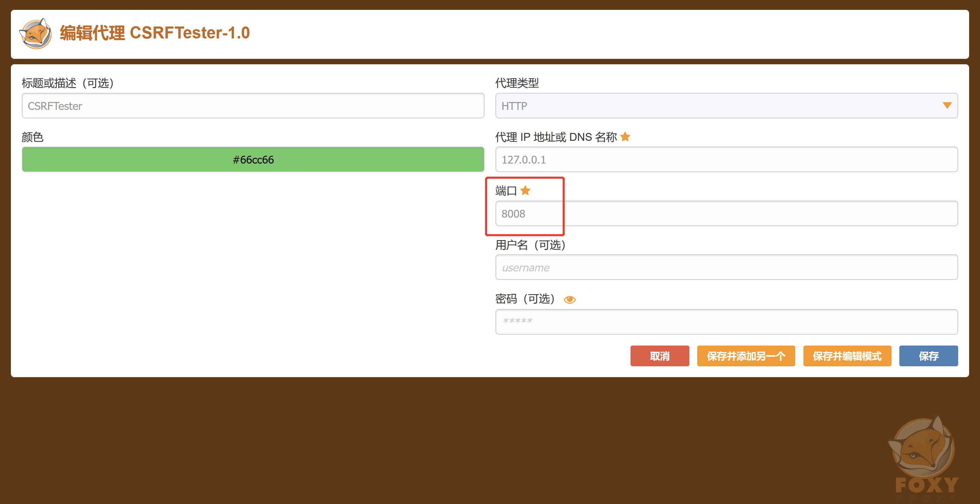Image resolution: width=980 pixels, height=504 pixels.
Task: Click the 密码（可选）label
Action: 525,299
